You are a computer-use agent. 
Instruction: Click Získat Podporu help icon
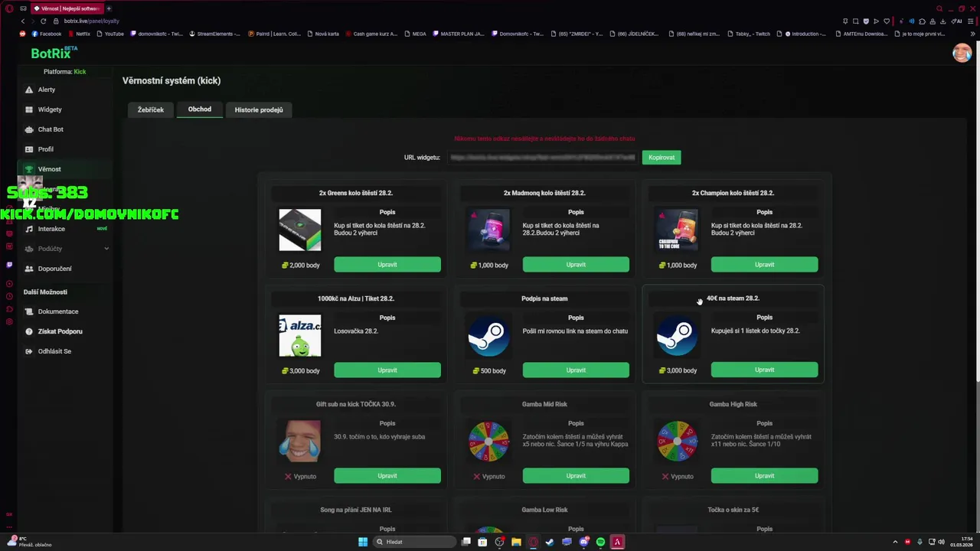click(29, 331)
